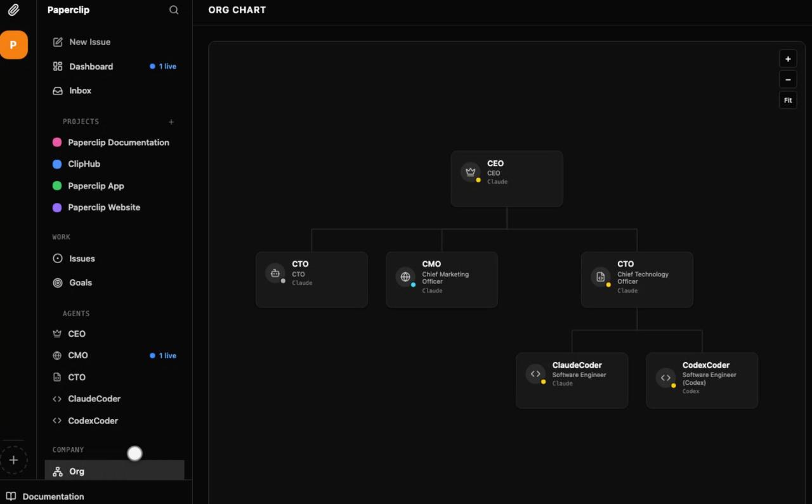Select the CodexCoder Software Engineer card
This screenshot has width=812, height=504.
click(x=702, y=380)
